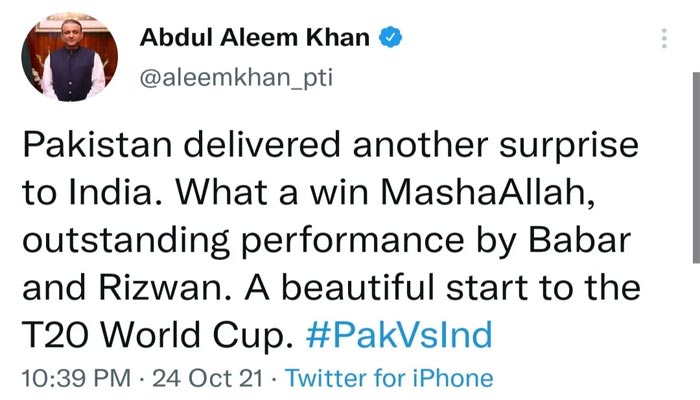Viewport: 700px width, 400px height.
Task: Follow the #PakVsInd hashtag link
Action: click(399, 335)
